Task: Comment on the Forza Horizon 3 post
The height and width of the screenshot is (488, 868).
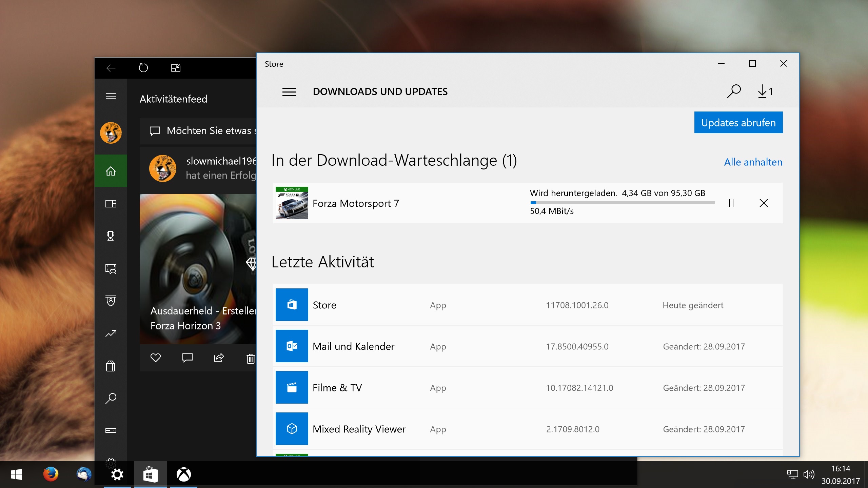Action: click(x=187, y=358)
